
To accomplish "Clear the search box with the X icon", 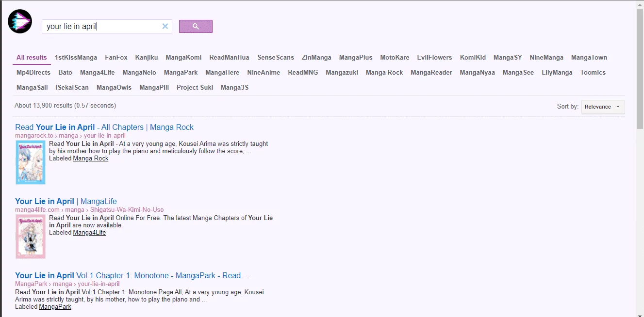I will [x=165, y=26].
